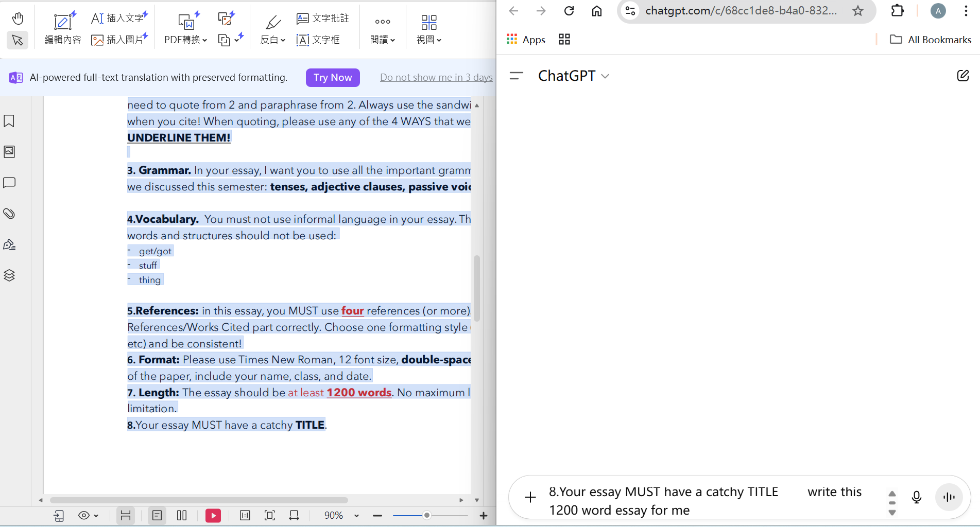This screenshot has height=527, width=980.
Task: Click the bookmark panel icon in sidebar
Action: [9, 121]
